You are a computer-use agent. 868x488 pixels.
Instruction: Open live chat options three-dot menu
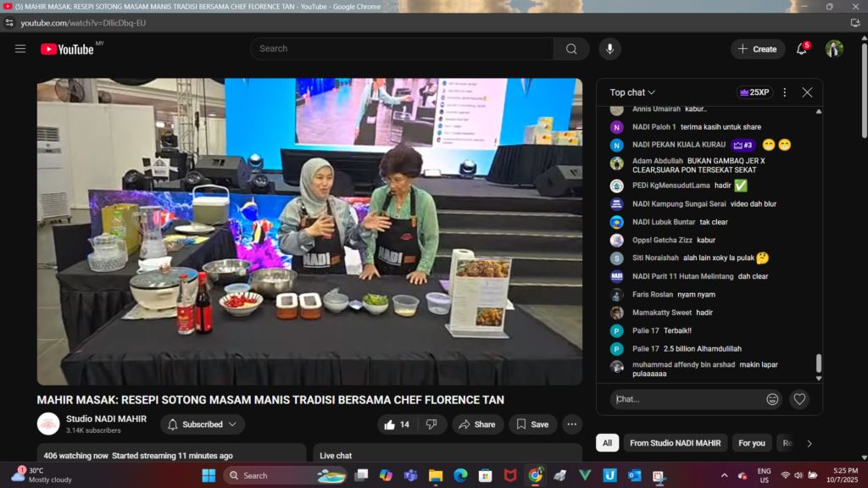(x=784, y=92)
